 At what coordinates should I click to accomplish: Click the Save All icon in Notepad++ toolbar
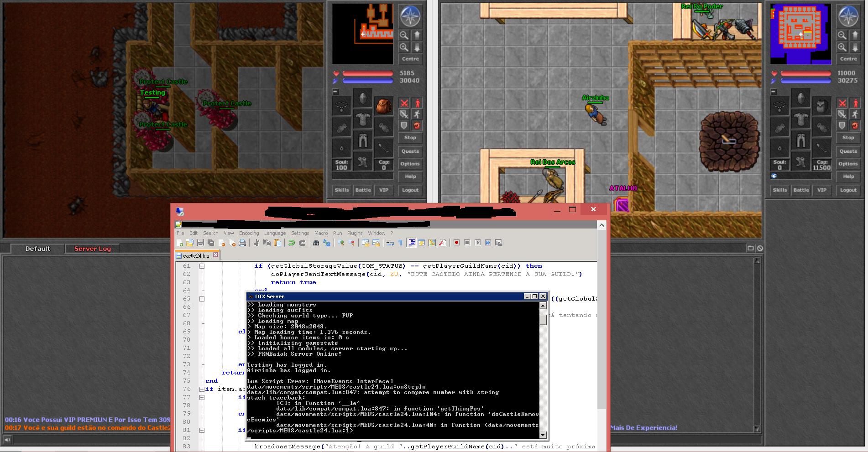pos(211,243)
